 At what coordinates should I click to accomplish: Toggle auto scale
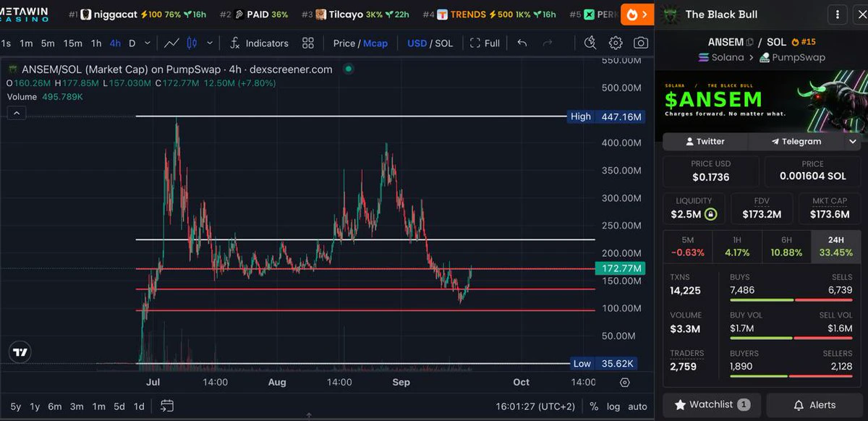click(x=637, y=406)
